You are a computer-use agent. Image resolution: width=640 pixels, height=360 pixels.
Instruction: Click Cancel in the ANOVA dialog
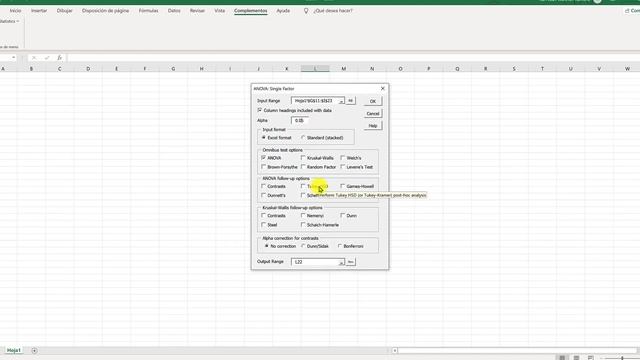373,113
